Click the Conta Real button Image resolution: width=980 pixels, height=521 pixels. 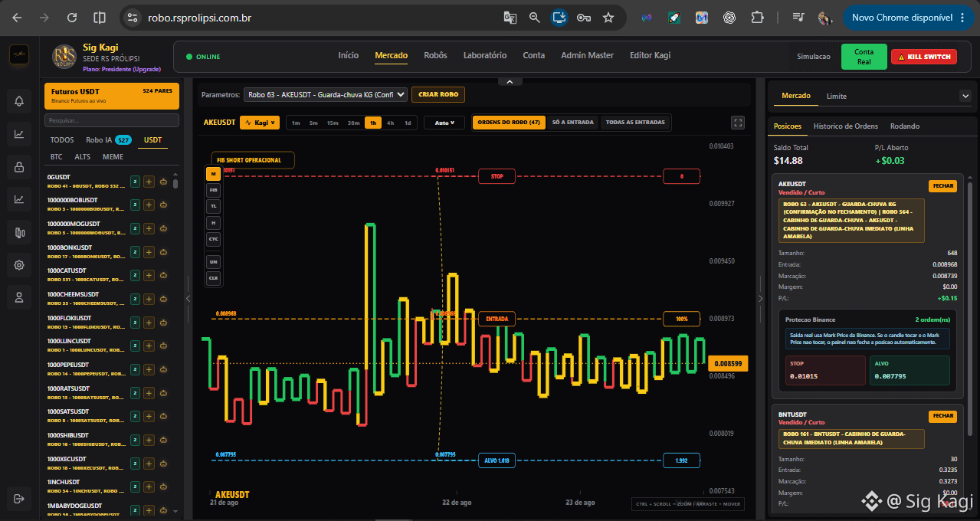pos(864,57)
